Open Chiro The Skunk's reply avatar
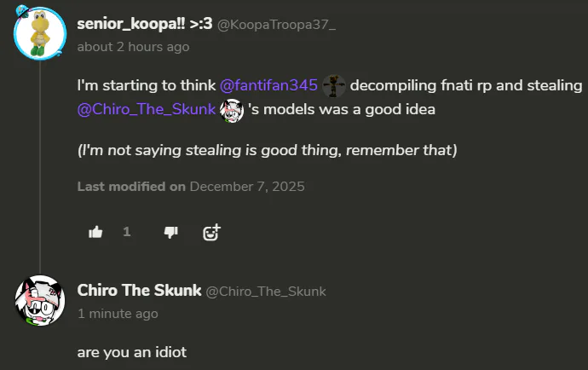This screenshot has height=370, width=588. (x=40, y=300)
